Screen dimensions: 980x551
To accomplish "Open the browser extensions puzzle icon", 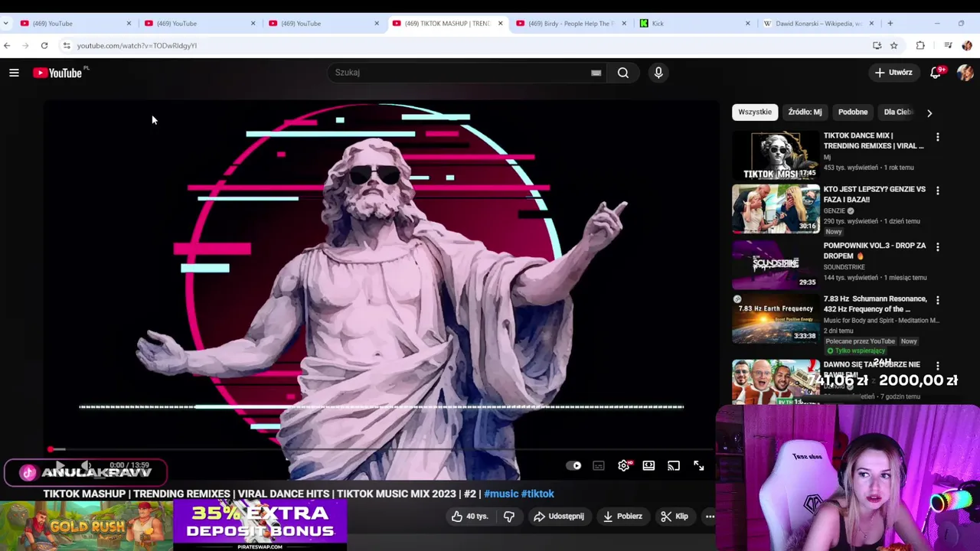I will (920, 46).
